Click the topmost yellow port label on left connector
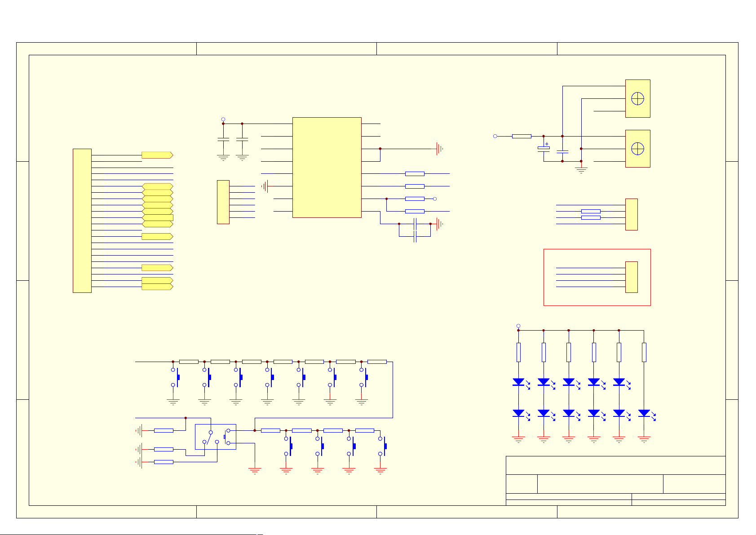 (x=157, y=155)
